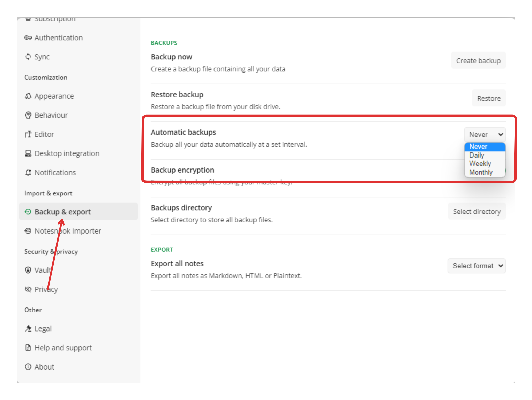Image resolution: width=532 pixels, height=400 pixels.
Task: Click the Privacy crossed-eye icon
Action: point(28,289)
